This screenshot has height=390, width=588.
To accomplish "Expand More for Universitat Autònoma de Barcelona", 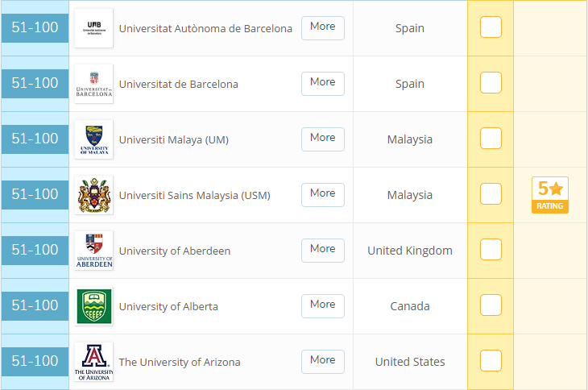I will click(x=322, y=27).
